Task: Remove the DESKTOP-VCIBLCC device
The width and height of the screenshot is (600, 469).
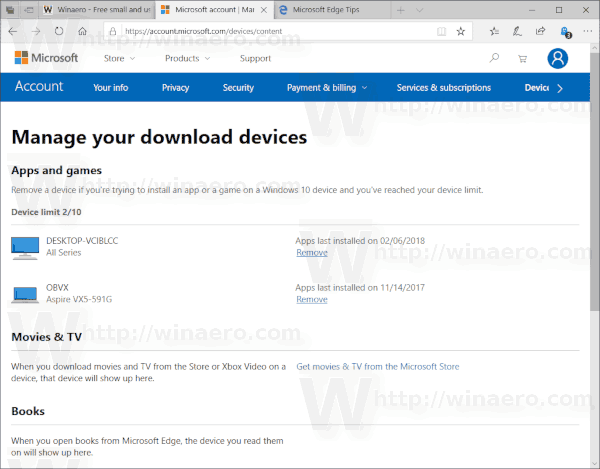Action: 312,252
